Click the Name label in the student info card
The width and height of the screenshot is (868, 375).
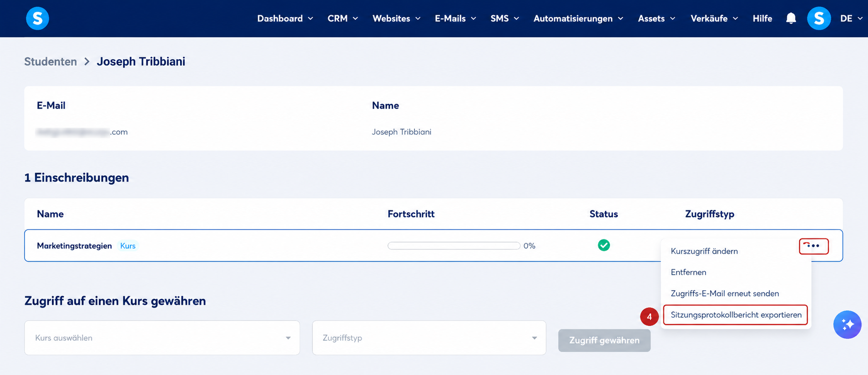coord(385,106)
